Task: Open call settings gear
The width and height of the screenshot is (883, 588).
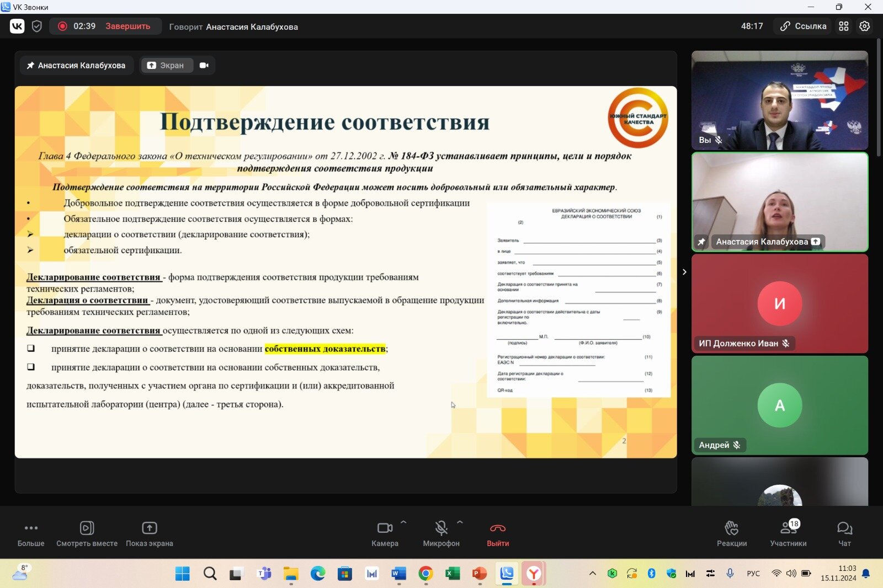Action: pos(864,26)
